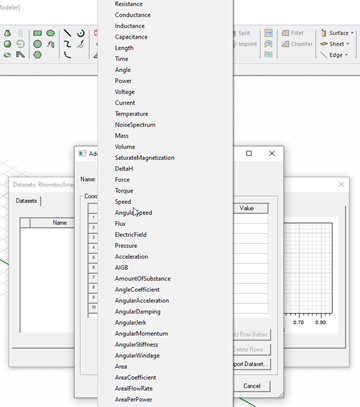The width and height of the screenshot is (360, 407).
Task: Click the Fillet tool
Action: point(293,33)
